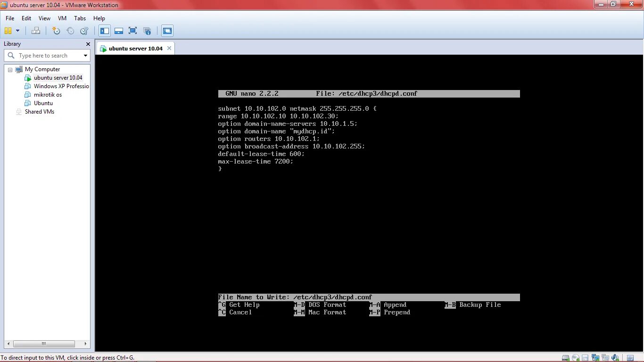Screen dimensions: 644x362
Task: Open the power options dropdown arrow
Action: coord(18,31)
